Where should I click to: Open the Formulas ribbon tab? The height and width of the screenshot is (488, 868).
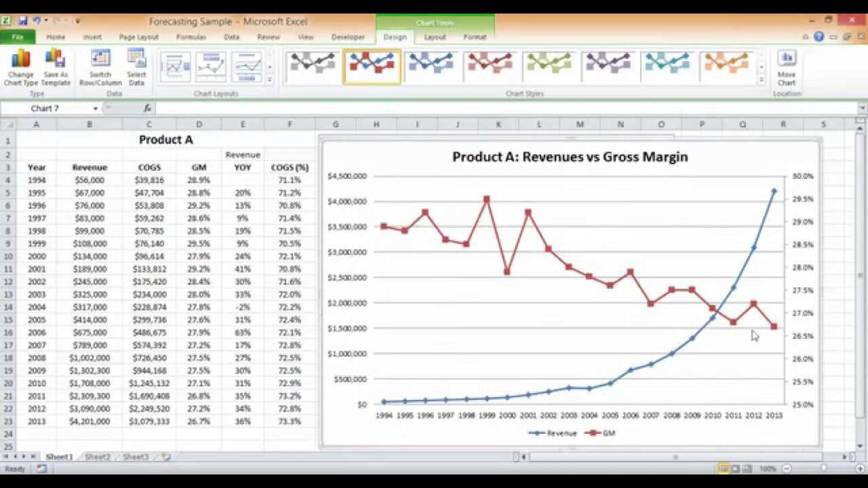coord(191,36)
